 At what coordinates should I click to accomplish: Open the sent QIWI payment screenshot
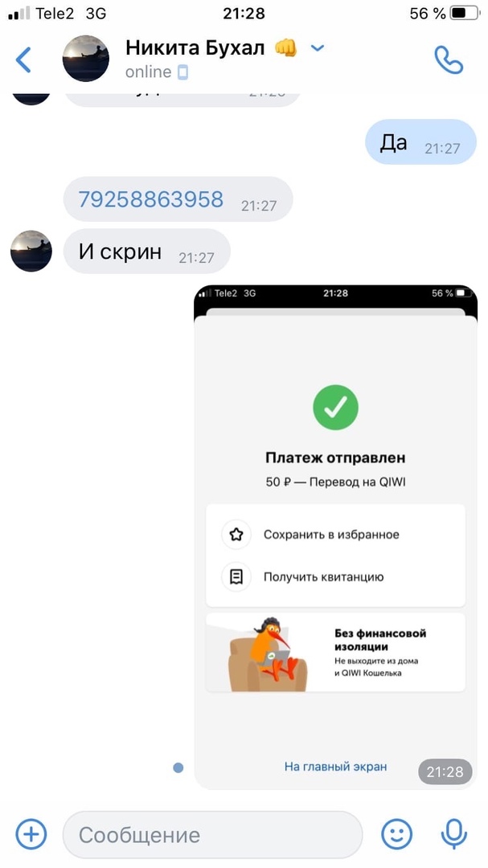[336, 537]
